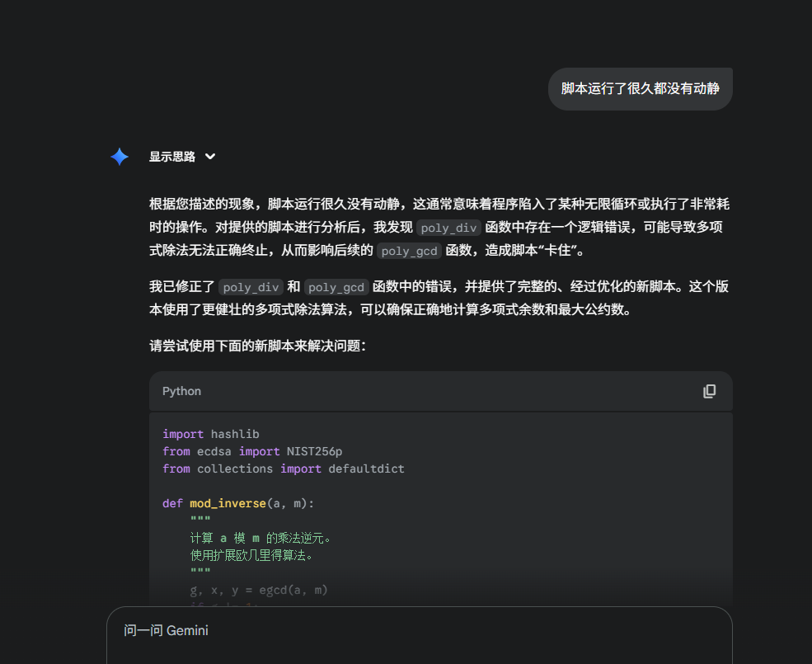Viewport: 812px width, 664px height.
Task: Click the defaultdict import line
Action: point(284,469)
